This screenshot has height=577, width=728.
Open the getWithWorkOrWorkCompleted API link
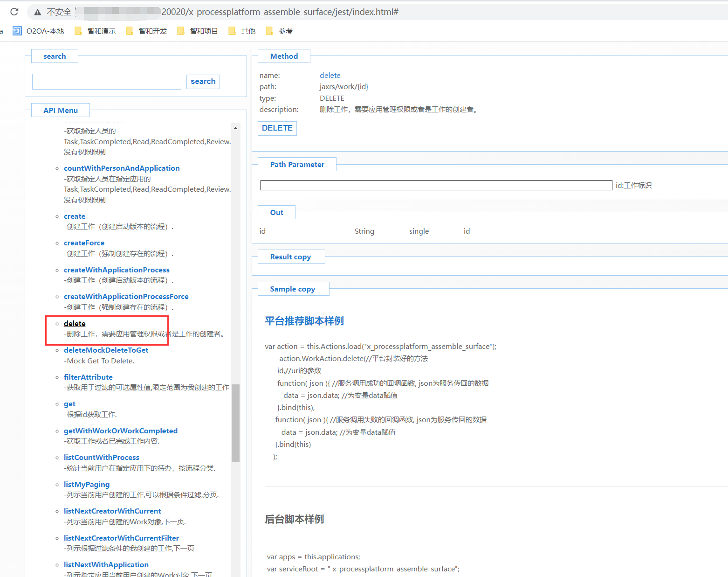pos(121,431)
